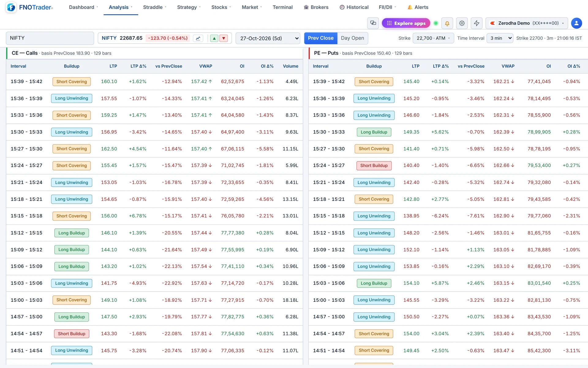Click Short Buildup tag in calls 14:54 row

click(72, 334)
